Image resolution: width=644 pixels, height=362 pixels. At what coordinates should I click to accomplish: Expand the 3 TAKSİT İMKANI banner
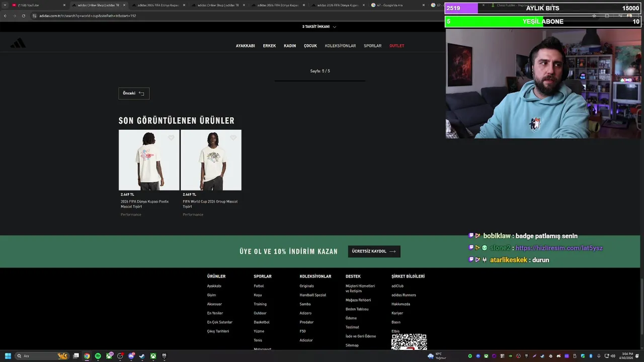point(319,27)
